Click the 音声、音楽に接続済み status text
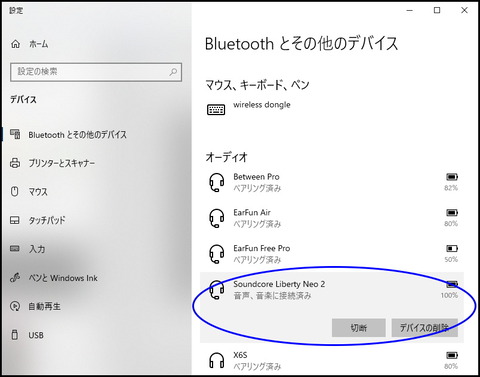This screenshot has width=480, height=377. click(x=272, y=296)
